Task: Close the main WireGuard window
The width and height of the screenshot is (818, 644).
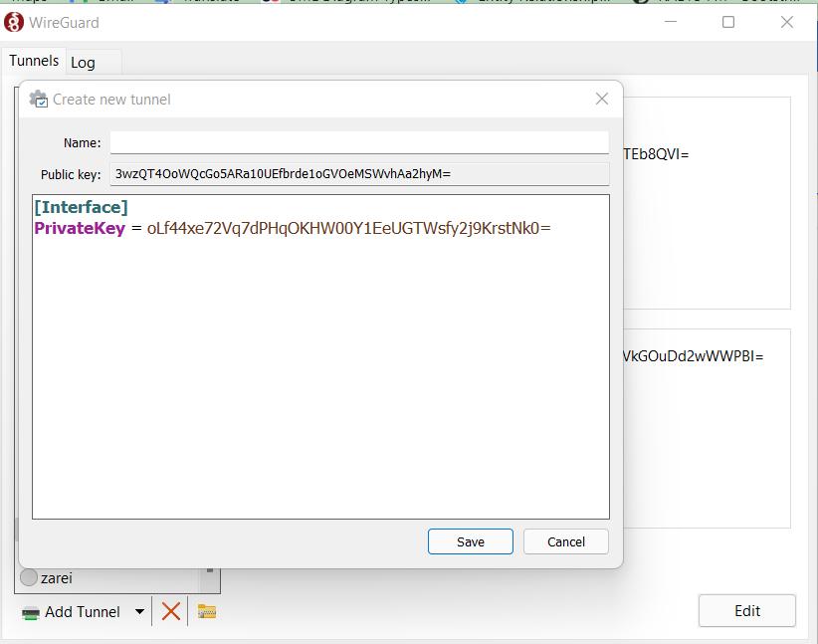Action: click(x=787, y=22)
